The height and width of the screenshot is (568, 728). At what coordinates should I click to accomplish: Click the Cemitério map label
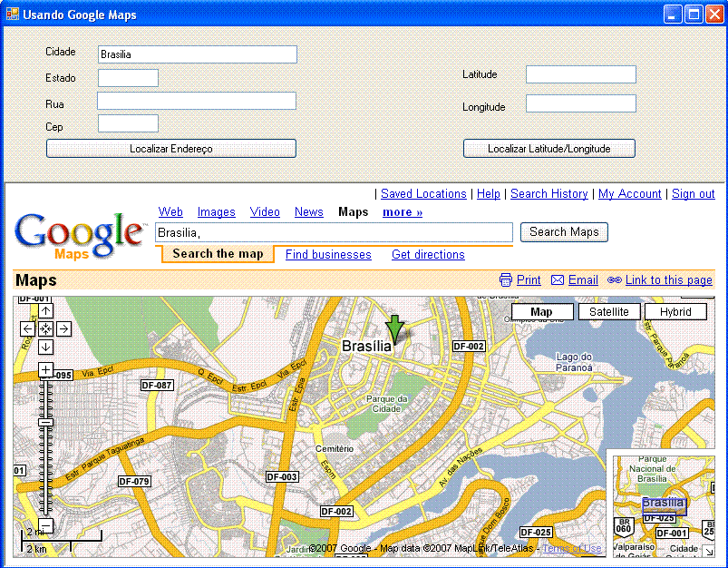pos(335,448)
